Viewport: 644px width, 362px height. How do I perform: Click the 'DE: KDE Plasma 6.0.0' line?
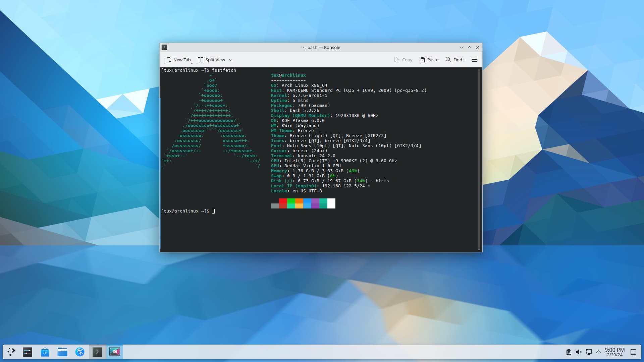coord(298,121)
